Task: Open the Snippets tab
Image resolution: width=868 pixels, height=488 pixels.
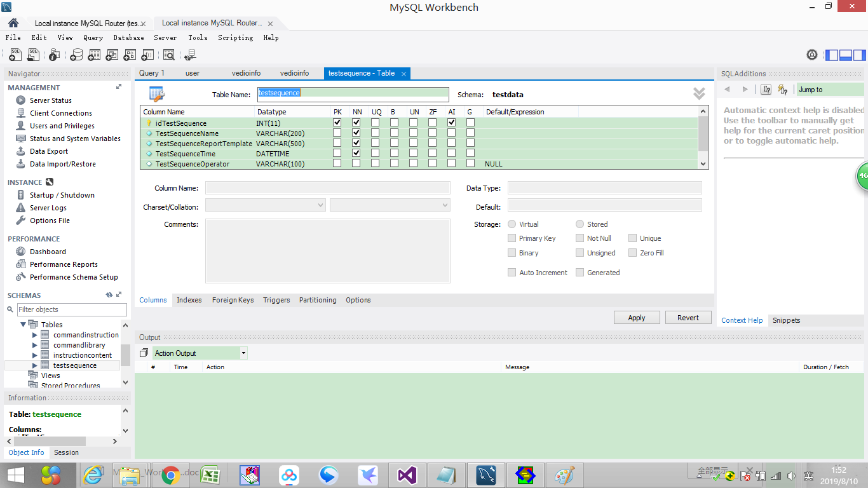Action: 786,320
